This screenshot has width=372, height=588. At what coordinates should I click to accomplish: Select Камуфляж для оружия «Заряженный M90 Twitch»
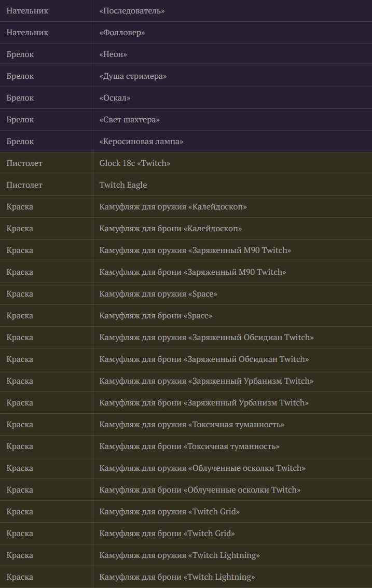pos(195,250)
